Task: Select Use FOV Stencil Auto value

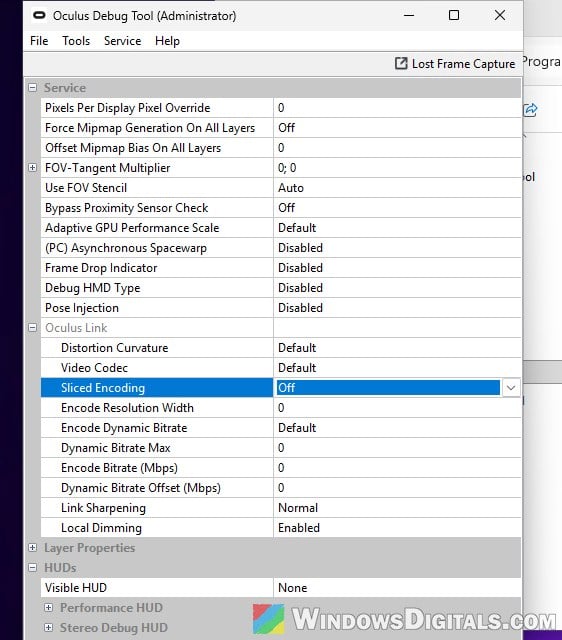Action: point(397,188)
